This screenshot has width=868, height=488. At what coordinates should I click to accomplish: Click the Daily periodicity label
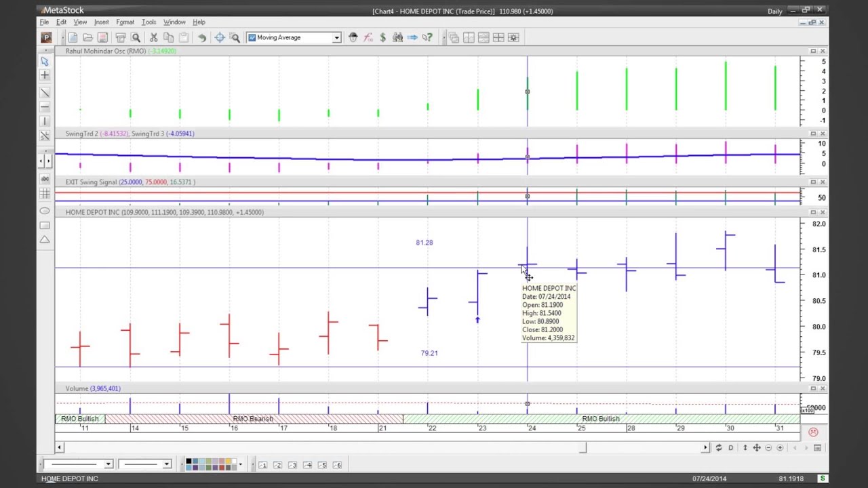point(775,12)
